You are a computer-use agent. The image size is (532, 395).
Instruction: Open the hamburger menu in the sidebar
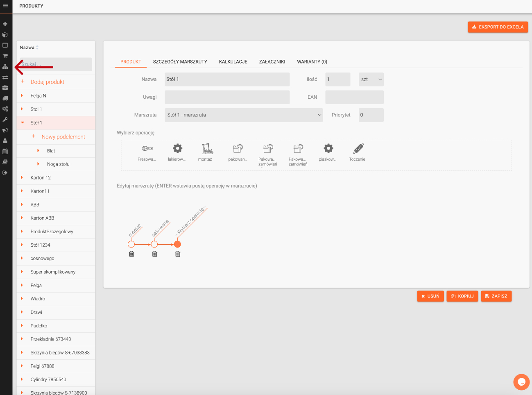[5, 6]
